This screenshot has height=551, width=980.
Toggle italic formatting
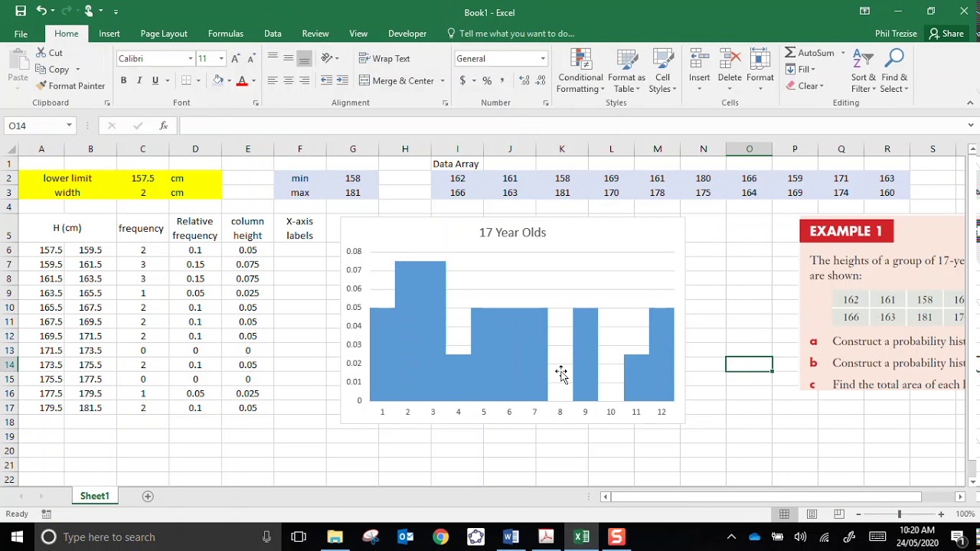click(x=139, y=80)
